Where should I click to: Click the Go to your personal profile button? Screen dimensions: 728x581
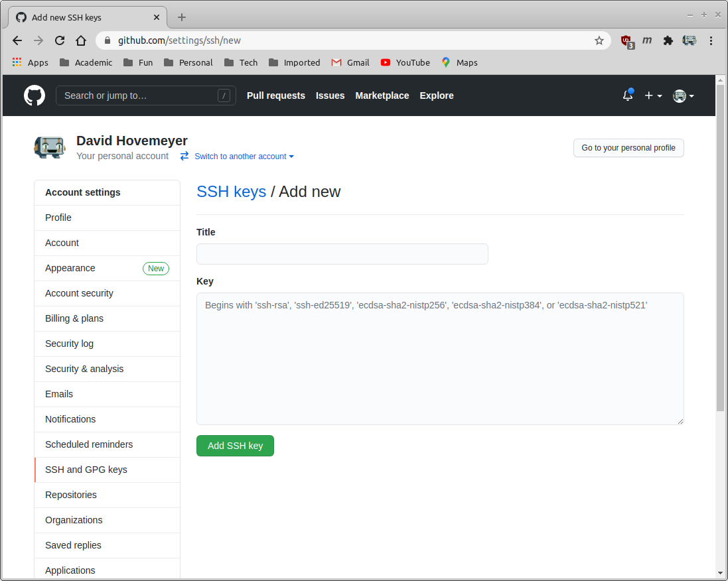click(x=628, y=148)
